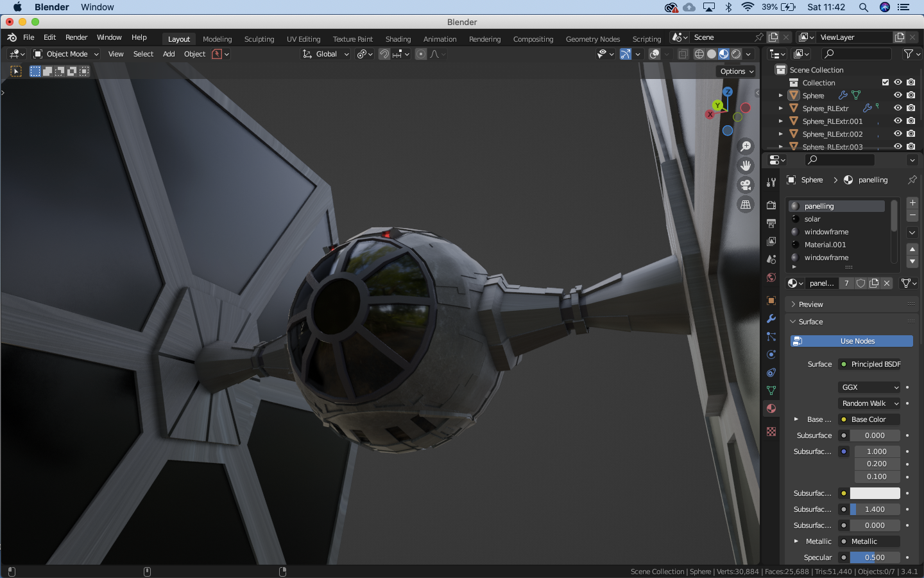Screen dimensions: 924x578
Task: Open the Tool properties tab
Action: click(x=771, y=182)
